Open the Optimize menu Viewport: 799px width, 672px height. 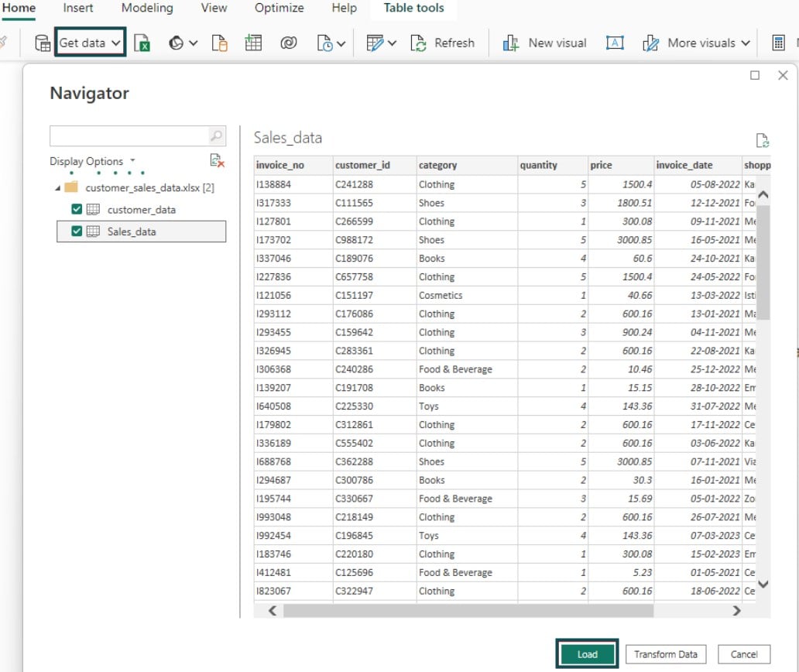click(279, 9)
